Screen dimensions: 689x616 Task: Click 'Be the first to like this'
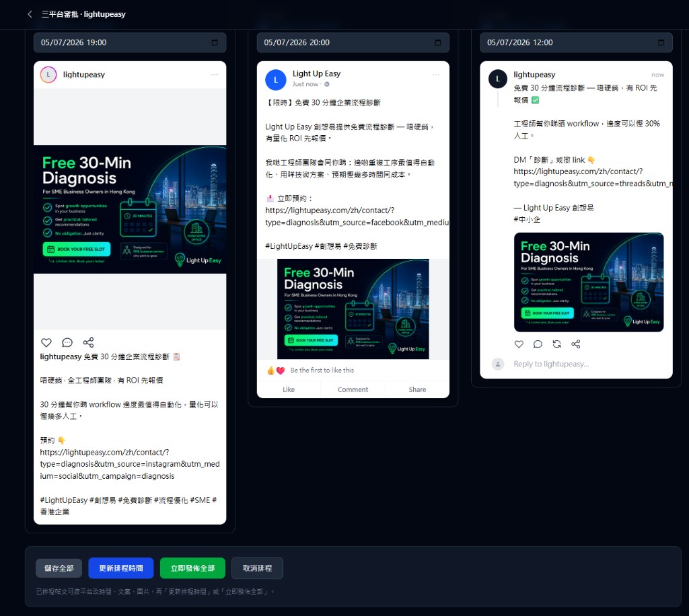point(322,371)
